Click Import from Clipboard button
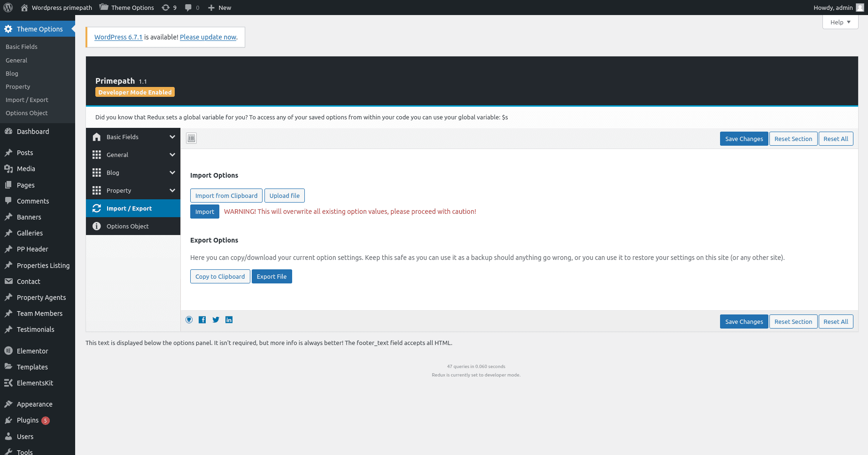Viewport: 868px width, 455px height. coord(226,196)
